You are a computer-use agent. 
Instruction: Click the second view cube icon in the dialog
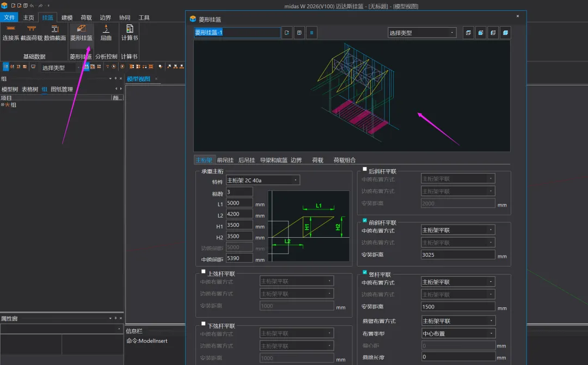[481, 33]
